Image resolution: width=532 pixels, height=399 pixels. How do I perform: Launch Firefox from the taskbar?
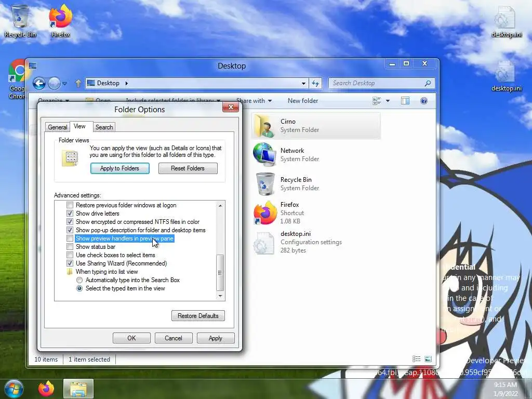(x=46, y=389)
